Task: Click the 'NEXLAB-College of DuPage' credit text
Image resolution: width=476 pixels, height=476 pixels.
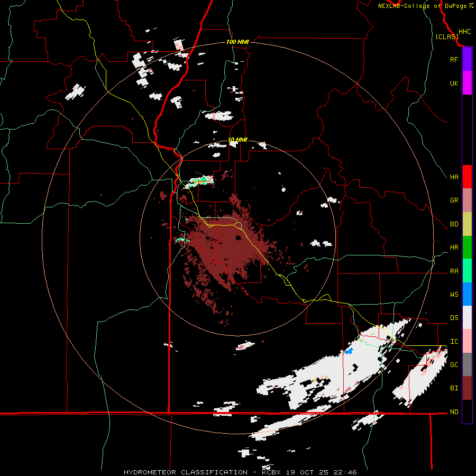Action: (423, 6)
